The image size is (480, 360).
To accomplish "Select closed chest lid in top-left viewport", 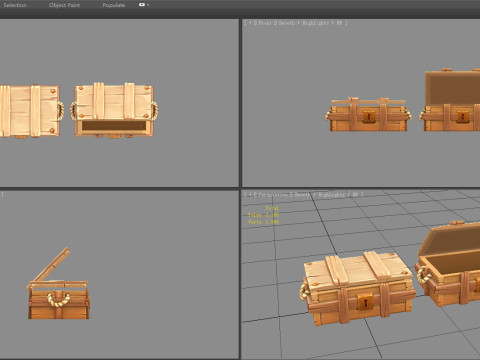I will pyautogui.click(x=31, y=111).
